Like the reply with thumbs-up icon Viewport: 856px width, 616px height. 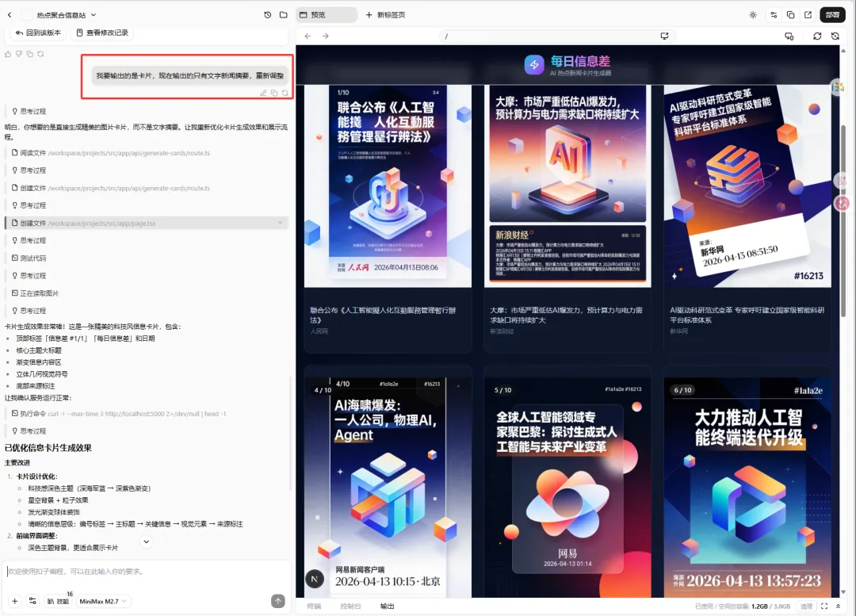(x=8, y=54)
